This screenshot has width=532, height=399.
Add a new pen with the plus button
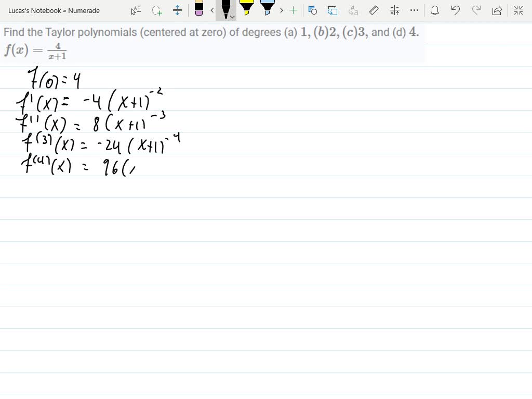(x=293, y=10)
